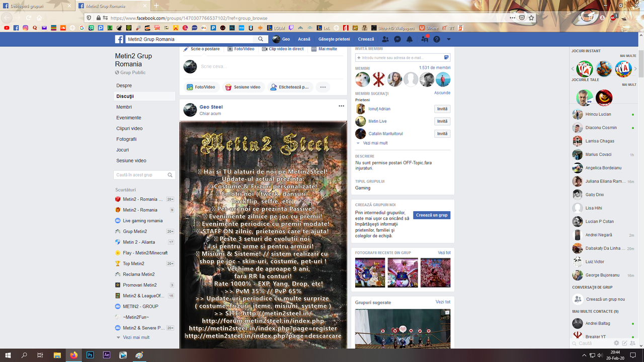Invite Metin Live with Invită button
Image resolution: width=644 pixels, height=362 pixels.
point(442,121)
